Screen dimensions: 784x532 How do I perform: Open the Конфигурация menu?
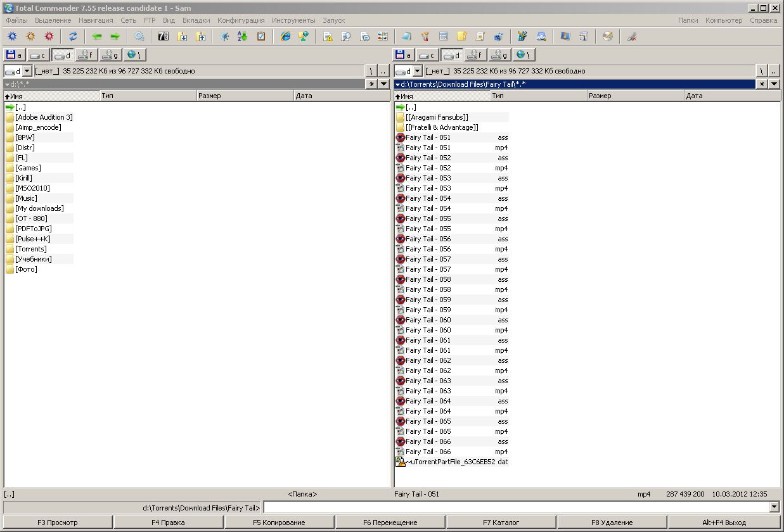pos(241,20)
